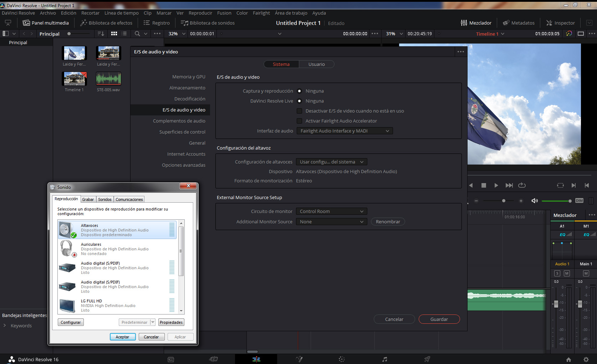Open the Timeline 1 selector dropdown
The width and height of the screenshot is (597, 364).
tap(490, 34)
